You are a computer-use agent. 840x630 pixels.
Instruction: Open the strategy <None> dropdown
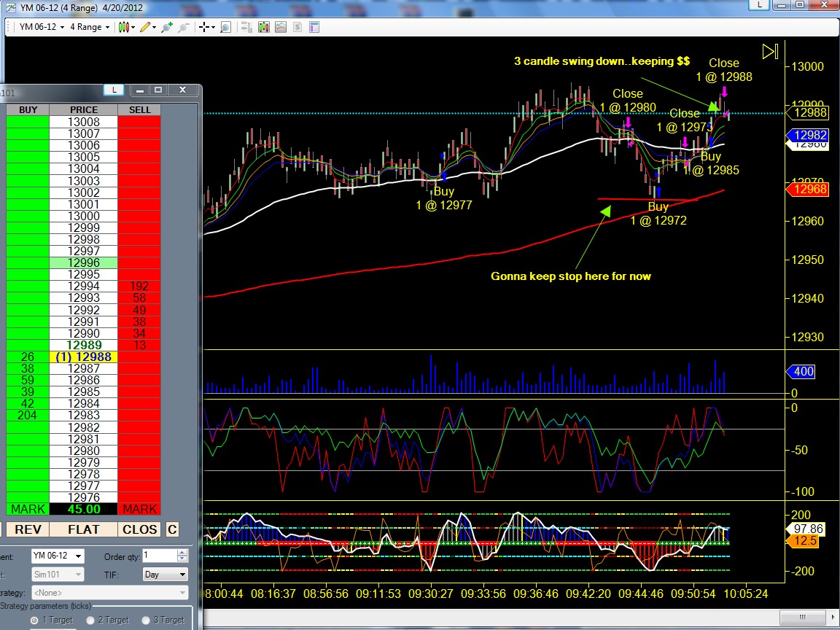110,593
